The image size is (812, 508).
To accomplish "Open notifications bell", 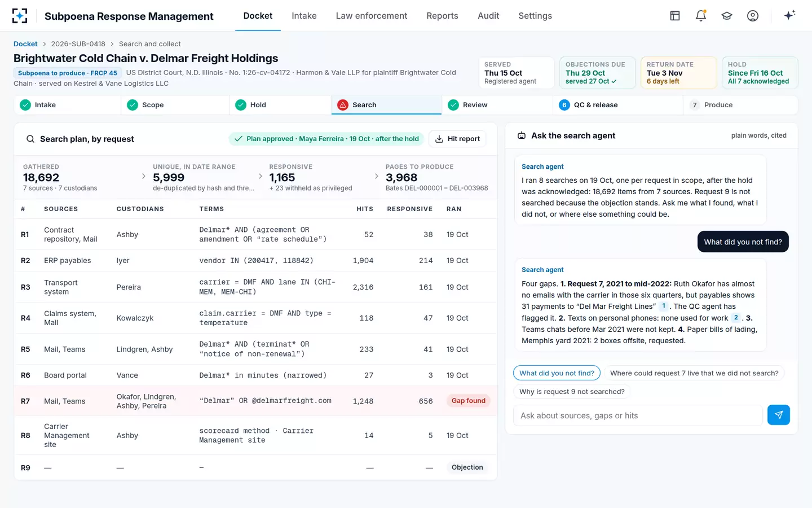I will [x=701, y=16].
